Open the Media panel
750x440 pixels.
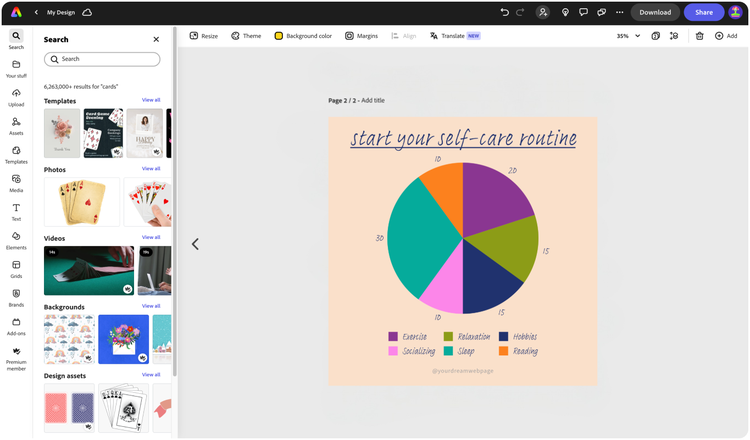16,184
